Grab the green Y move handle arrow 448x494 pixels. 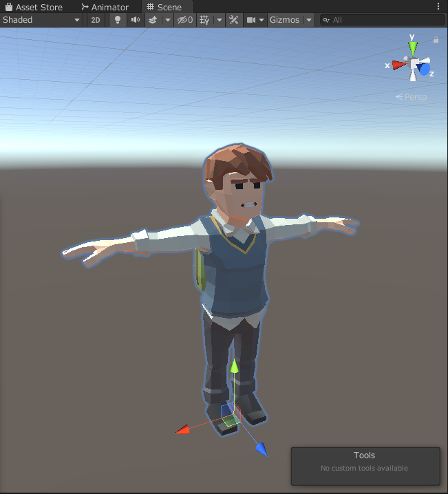click(234, 366)
